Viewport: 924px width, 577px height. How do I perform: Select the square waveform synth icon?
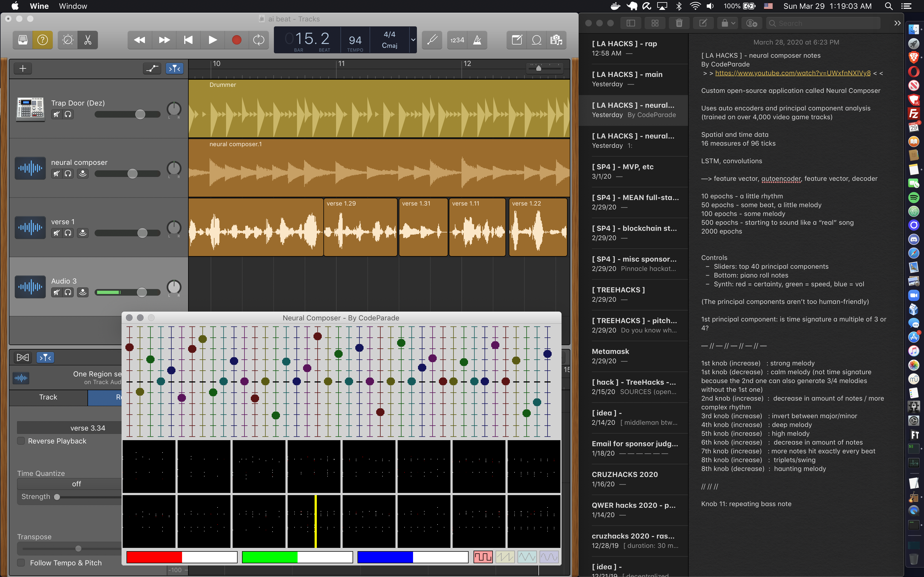pos(483,557)
